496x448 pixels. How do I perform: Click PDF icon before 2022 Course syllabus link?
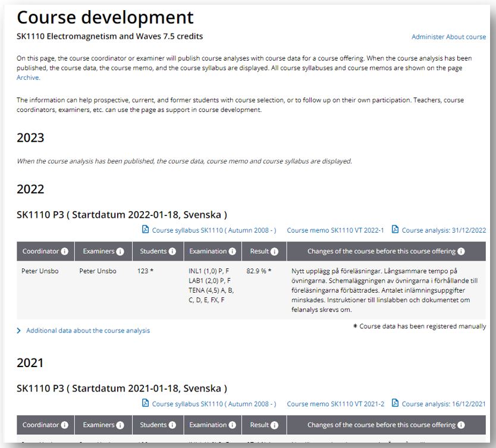coord(145,230)
